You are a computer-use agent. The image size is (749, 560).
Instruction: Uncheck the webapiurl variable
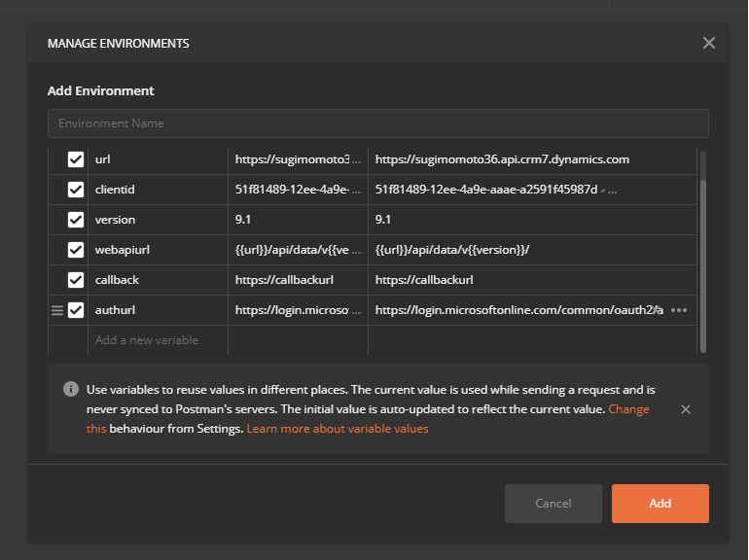[76, 250]
